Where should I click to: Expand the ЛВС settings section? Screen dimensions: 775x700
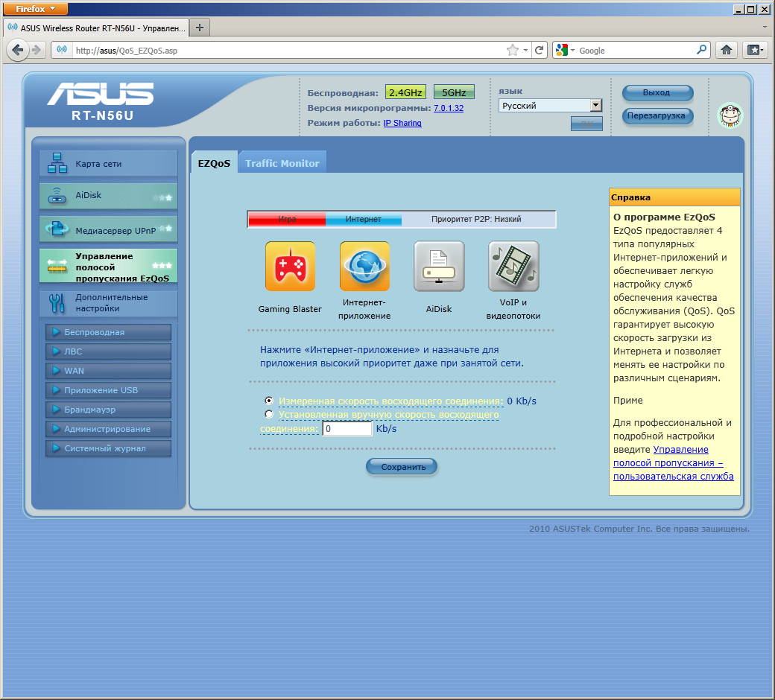point(108,351)
